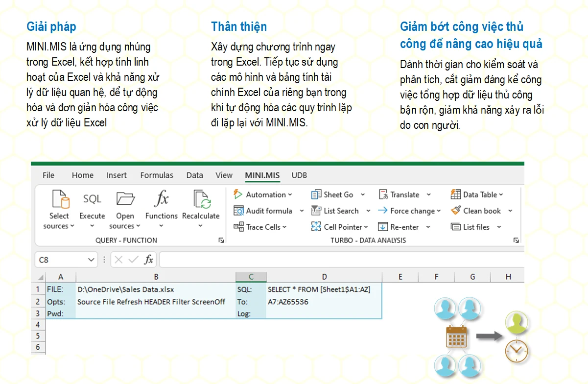Expand the Sheet Go dropdown arrow
Image resolution: width=588 pixels, height=384 pixels.
click(363, 195)
